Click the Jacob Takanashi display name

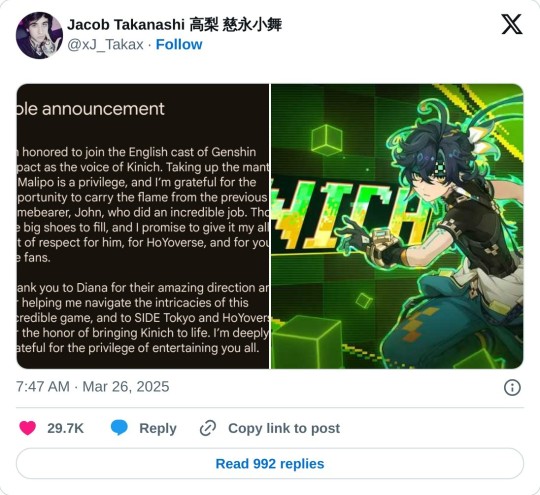tap(174, 25)
